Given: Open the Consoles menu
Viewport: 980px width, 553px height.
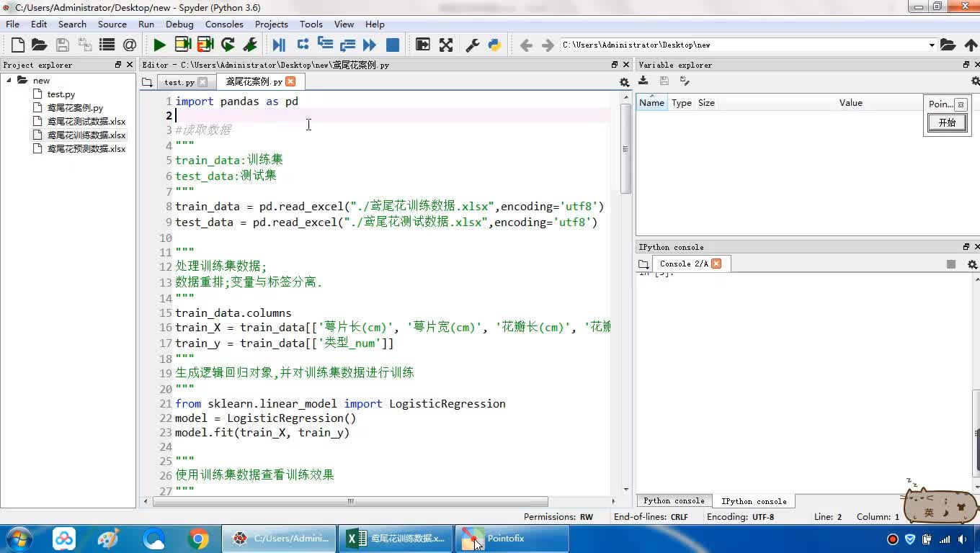Looking at the screenshot, I should (x=224, y=24).
